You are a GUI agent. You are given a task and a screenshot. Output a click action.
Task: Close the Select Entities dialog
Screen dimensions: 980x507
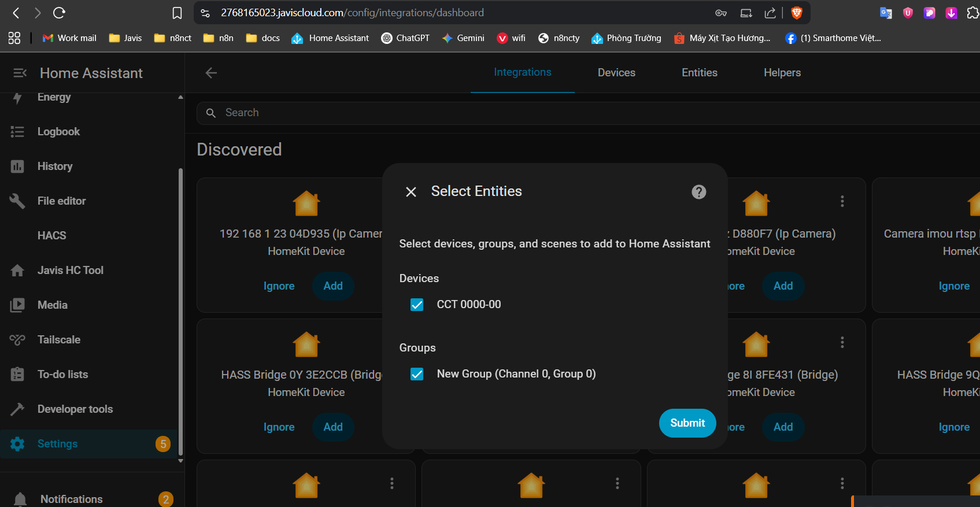click(x=411, y=192)
